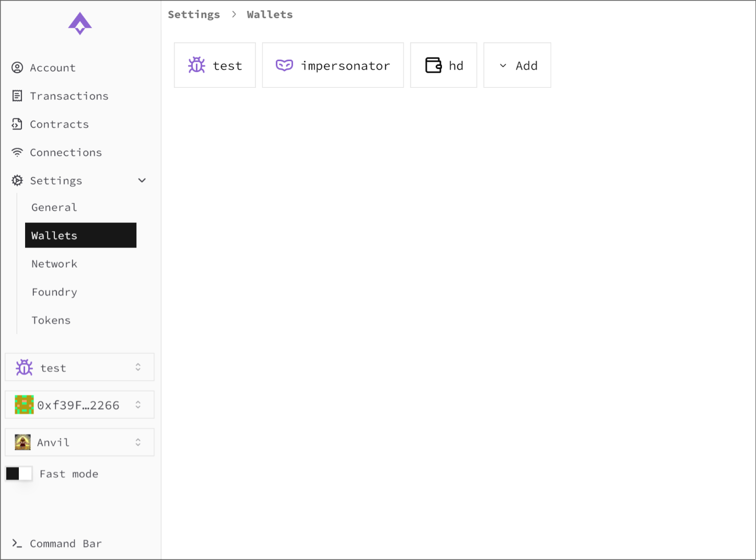
Task: Open the Tokens settings page
Action: [51, 320]
